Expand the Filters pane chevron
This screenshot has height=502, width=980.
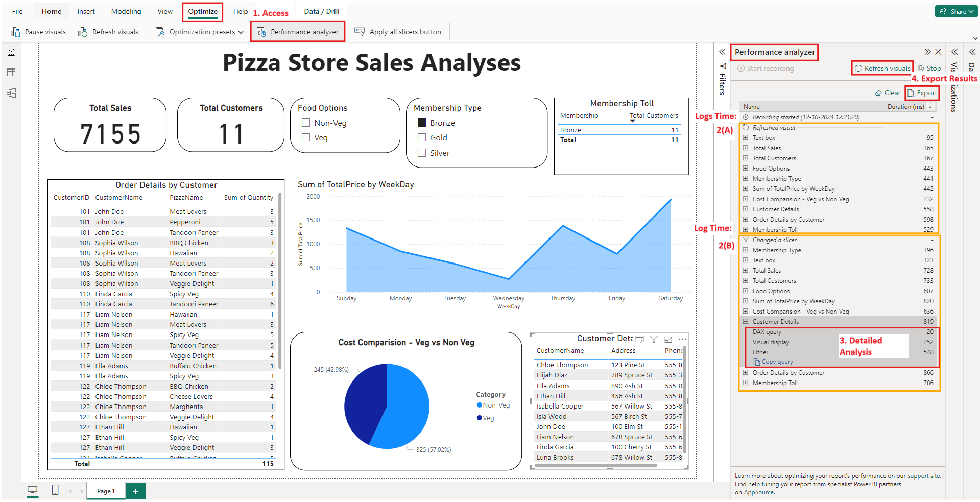click(722, 52)
